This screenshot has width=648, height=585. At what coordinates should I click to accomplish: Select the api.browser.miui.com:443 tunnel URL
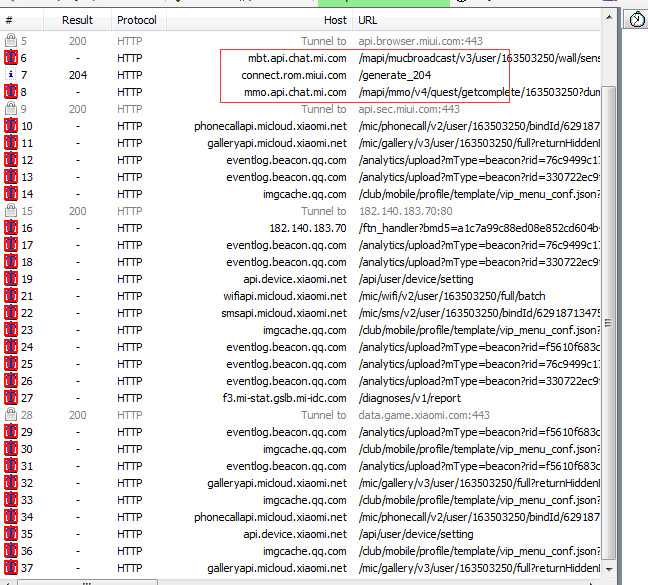pyautogui.click(x=420, y=41)
